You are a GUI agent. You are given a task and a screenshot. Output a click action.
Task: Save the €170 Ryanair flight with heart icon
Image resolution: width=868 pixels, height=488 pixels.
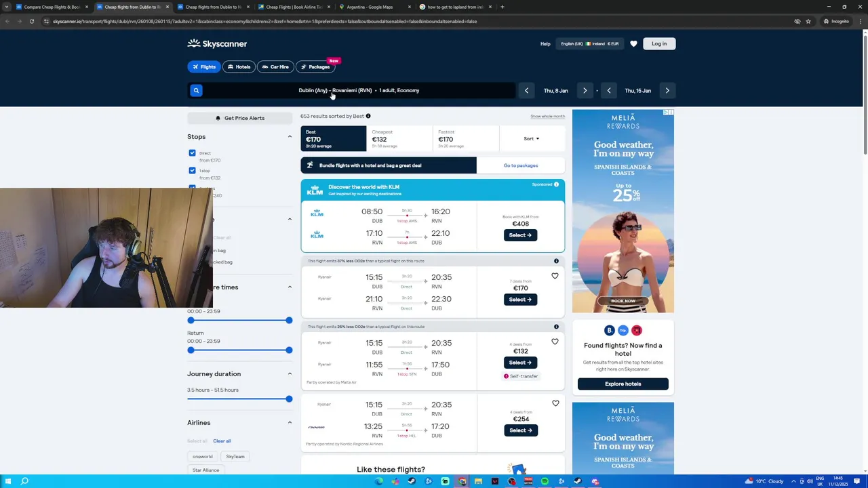[x=555, y=276]
